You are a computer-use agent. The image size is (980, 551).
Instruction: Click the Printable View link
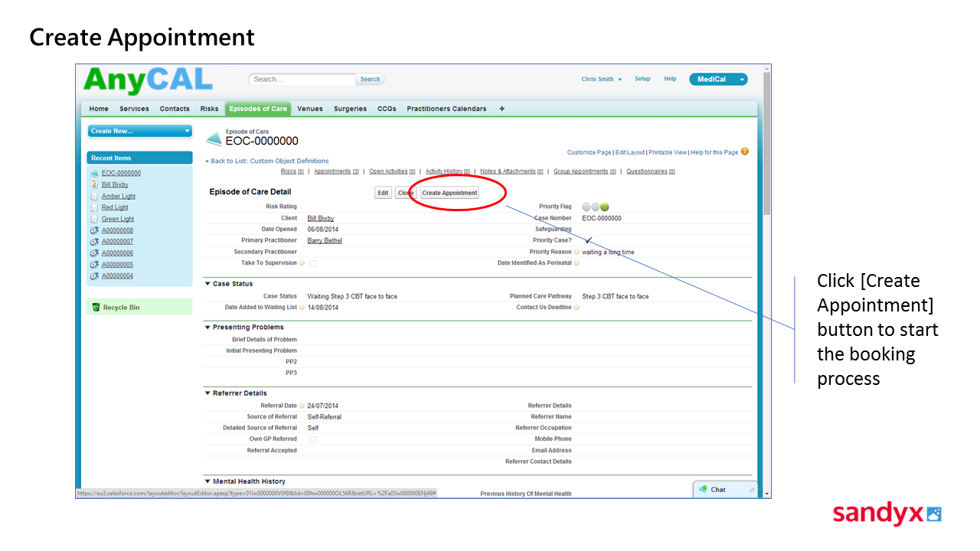tap(668, 152)
